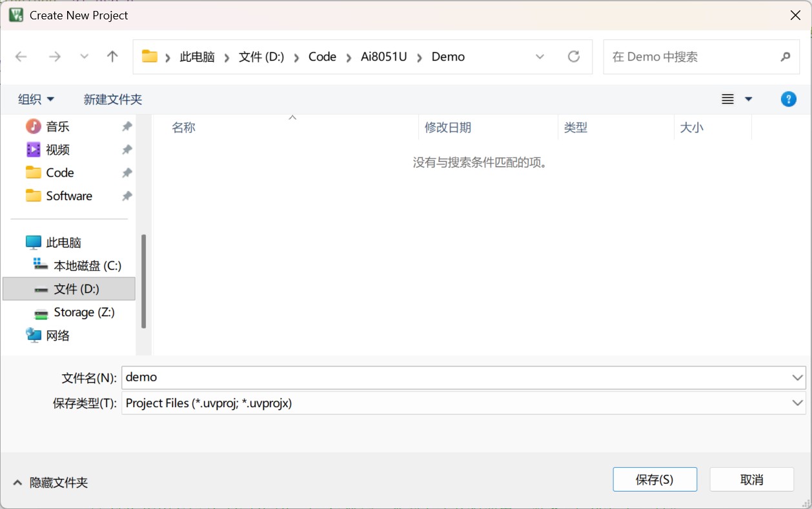
Task: Click the pin icon beside 视频
Action: (x=127, y=150)
